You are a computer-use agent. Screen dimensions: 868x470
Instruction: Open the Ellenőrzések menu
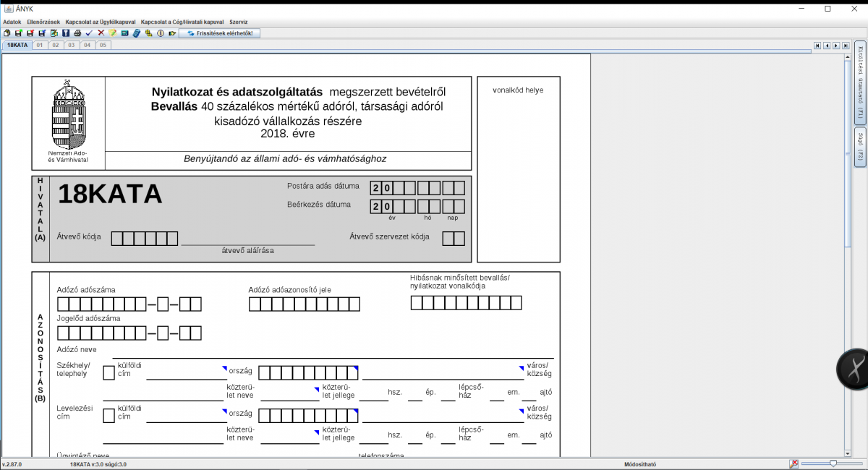pos(43,22)
